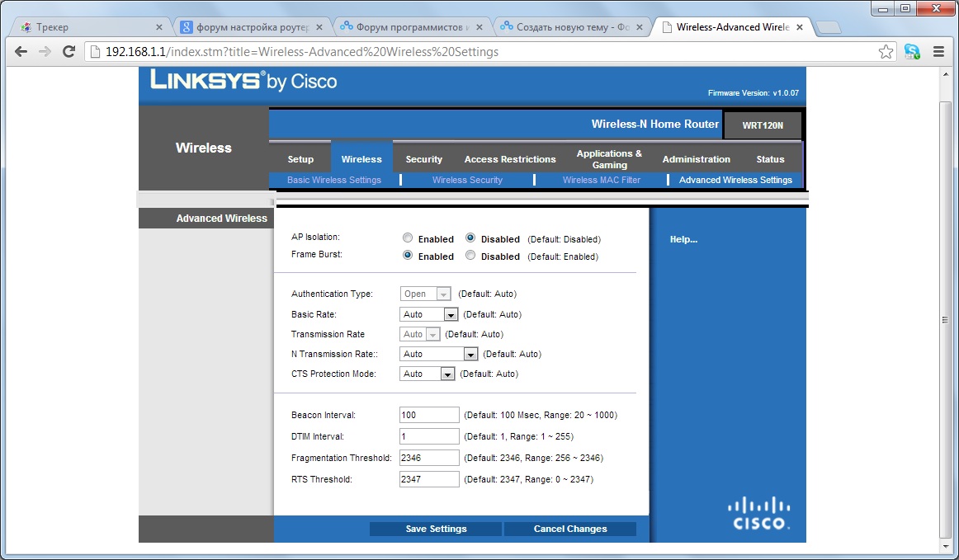Open Wireless MAC Filter subtab
Image resolution: width=959 pixels, height=560 pixels.
601,180
